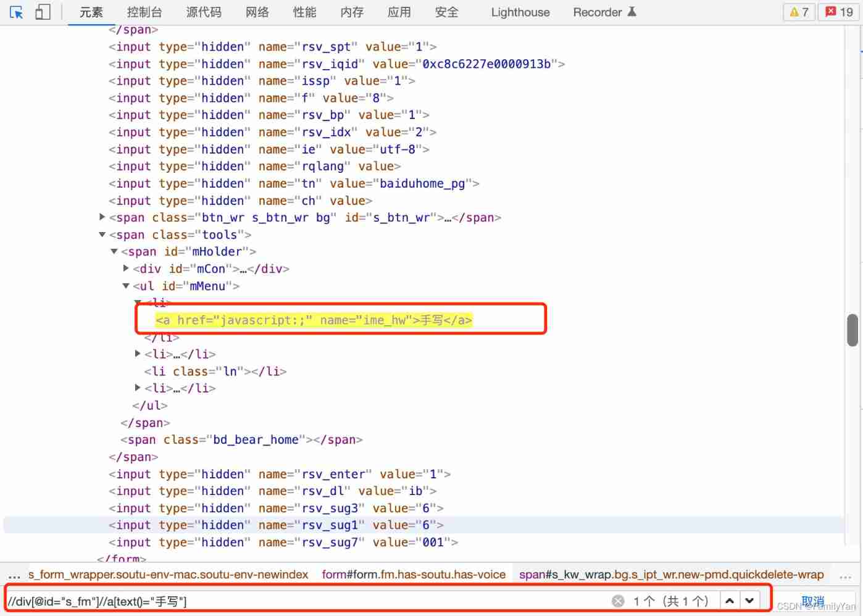
Task: Select the input rsv_enter row
Action: (x=280, y=474)
